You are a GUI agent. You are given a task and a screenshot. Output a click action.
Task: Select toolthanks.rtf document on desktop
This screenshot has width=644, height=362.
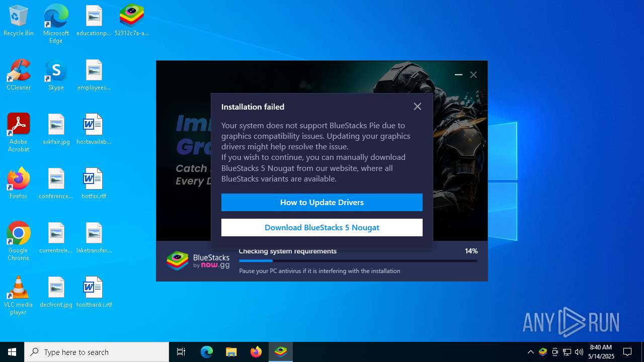94,292
